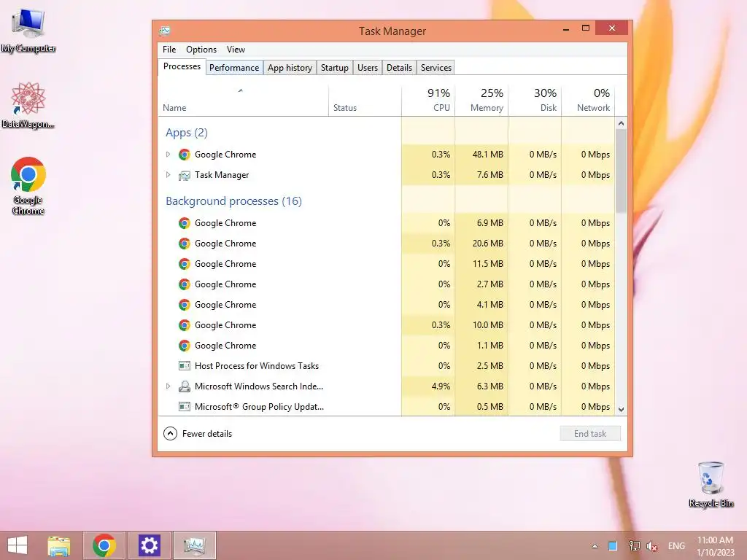747x560 pixels.
Task: Click Chrome icon of the 2.7 MB process
Action: (185, 284)
